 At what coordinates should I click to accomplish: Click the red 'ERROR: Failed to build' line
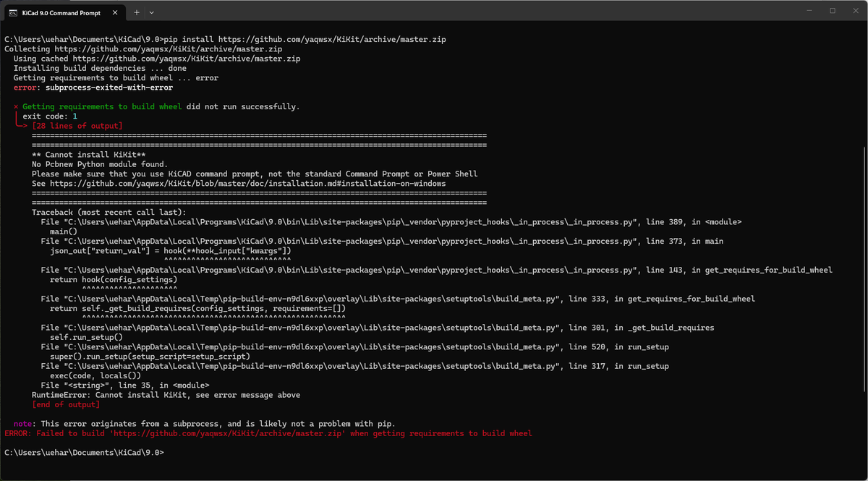(268, 433)
